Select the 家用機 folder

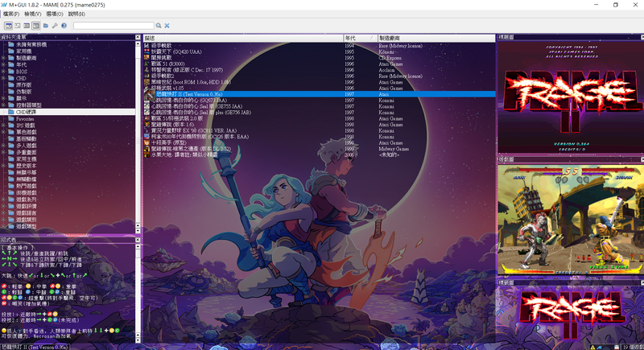pyautogui.click(x=24, y=51)
